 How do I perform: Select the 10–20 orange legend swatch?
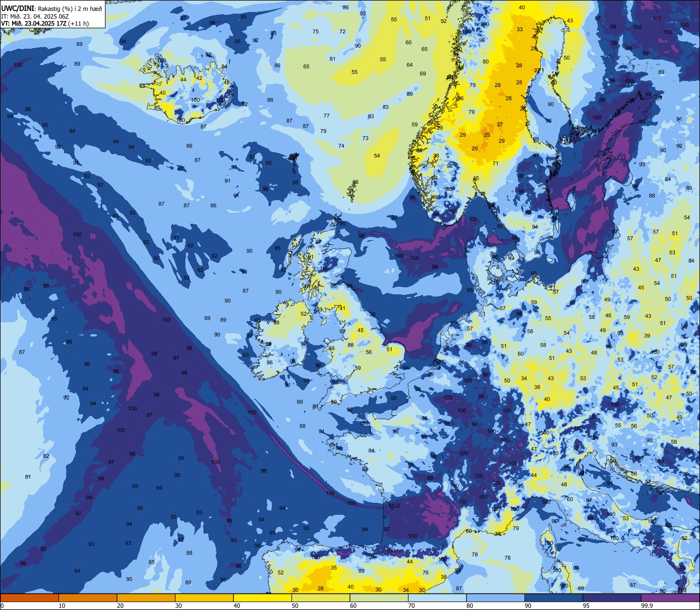coord(87,597)
